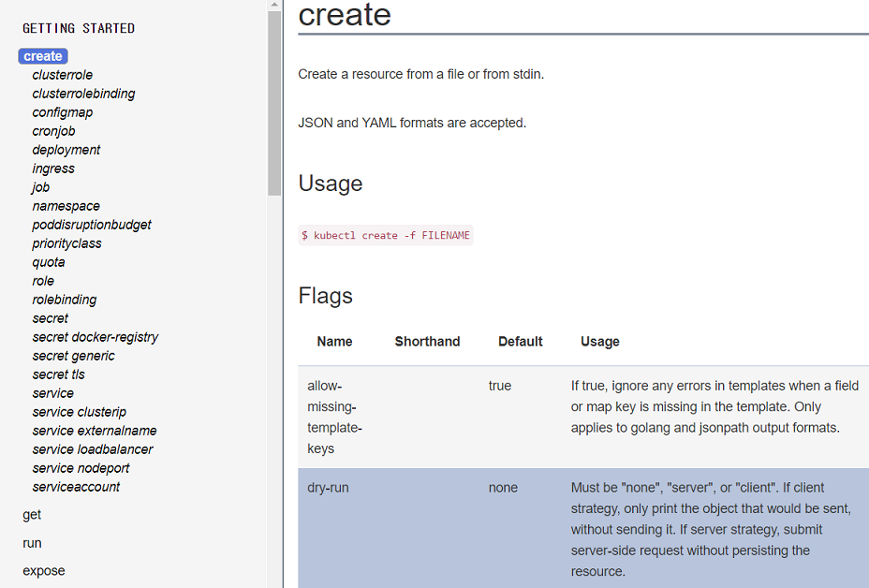Screen dimensions: 869x588
Task: Navigate to secret generic
Action: pyautogui.click(x=74, y=356)
